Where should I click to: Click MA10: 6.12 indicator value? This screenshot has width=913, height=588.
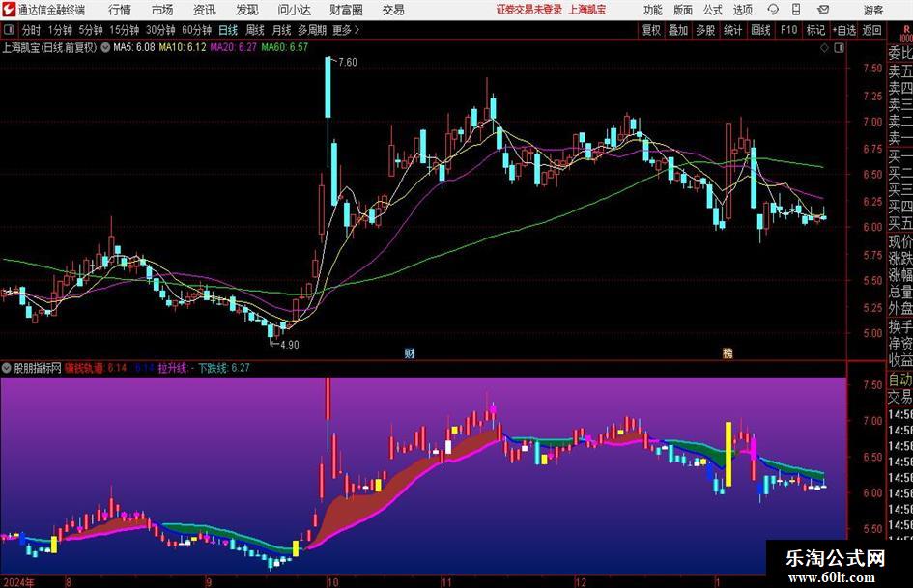point(183,47)
